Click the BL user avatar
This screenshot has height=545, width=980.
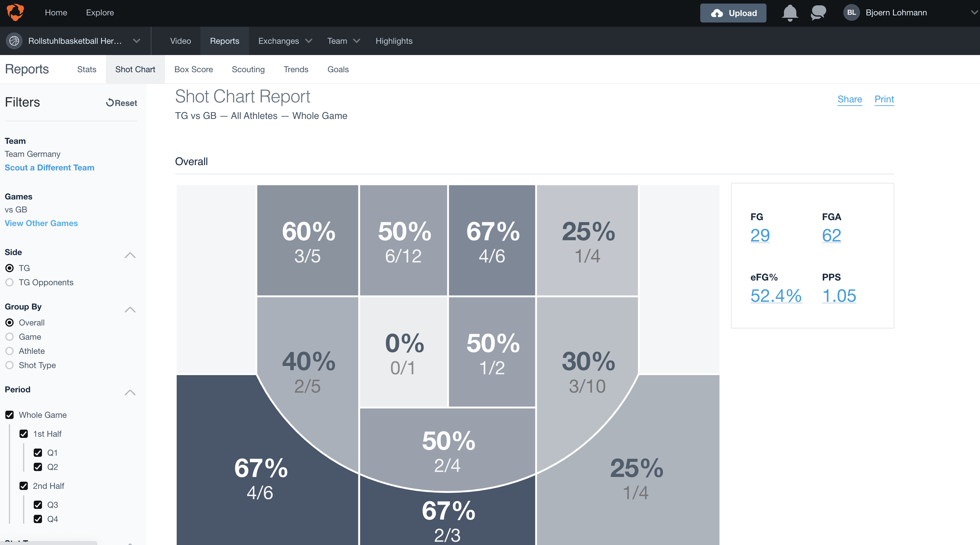[851, 12]
